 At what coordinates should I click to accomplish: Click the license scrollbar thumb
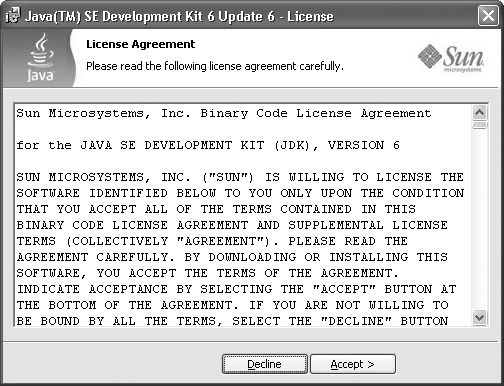click(x=479, y=125)
